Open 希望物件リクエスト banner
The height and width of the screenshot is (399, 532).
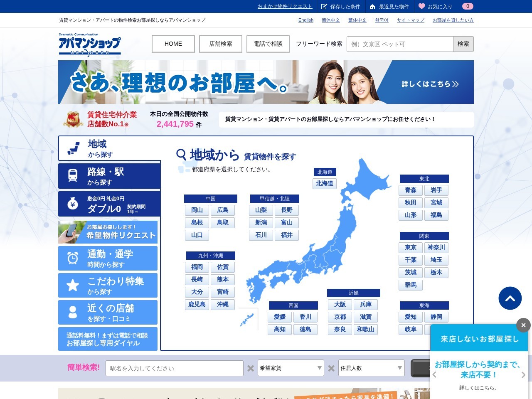[108, 232]
